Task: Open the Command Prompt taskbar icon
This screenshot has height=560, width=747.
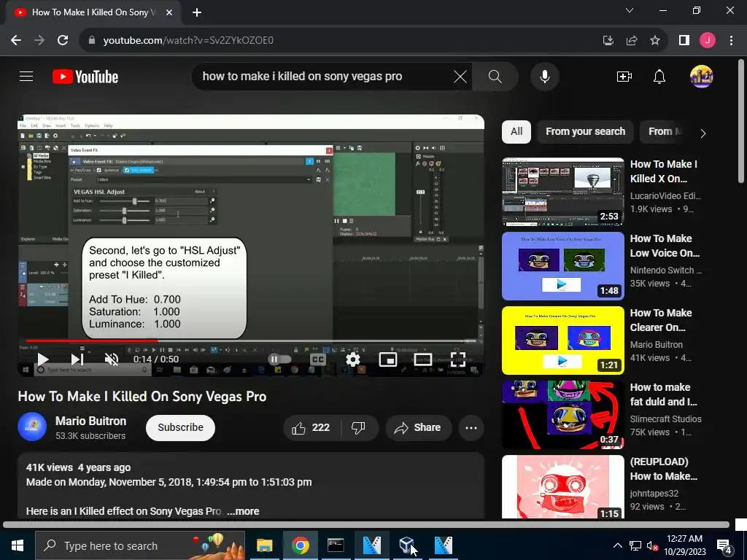Action: (336, 545)
